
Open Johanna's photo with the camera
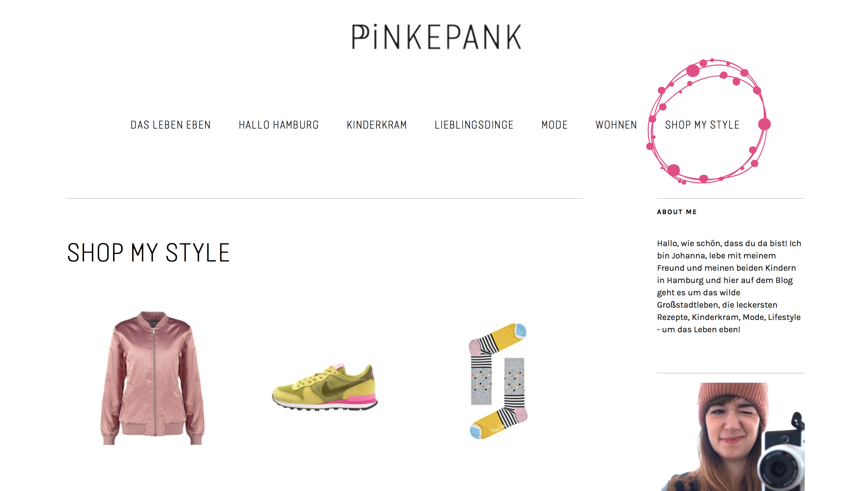click(731, 437)
